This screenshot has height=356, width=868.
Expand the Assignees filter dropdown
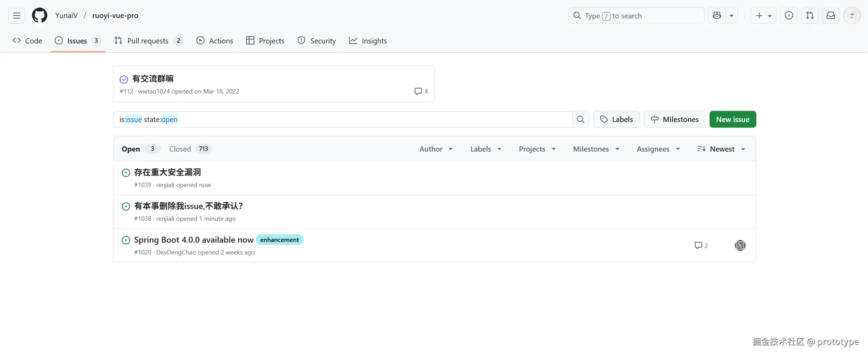pyautogui.click(x=658, y=149)
